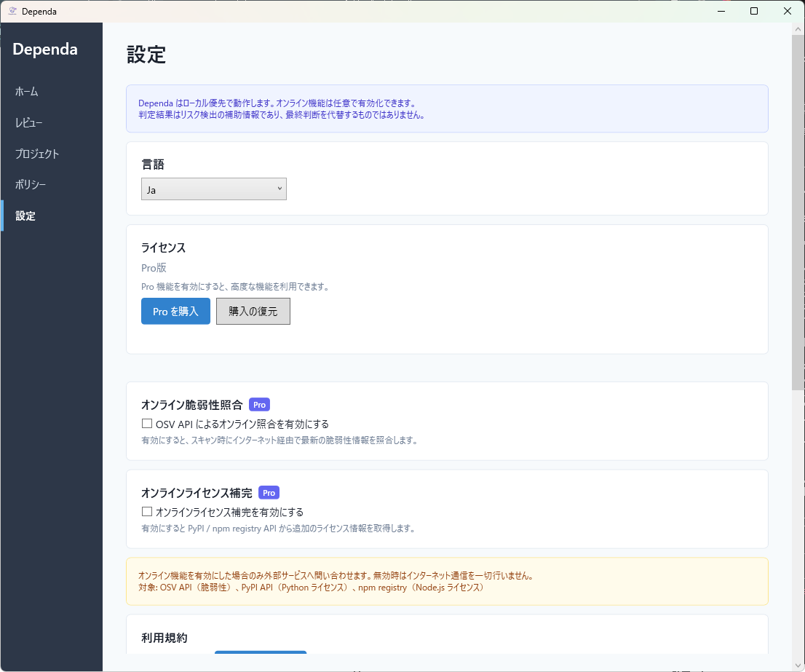
Task: Click the Dependa logo text in sidebar
Action: tap(45, 50)
